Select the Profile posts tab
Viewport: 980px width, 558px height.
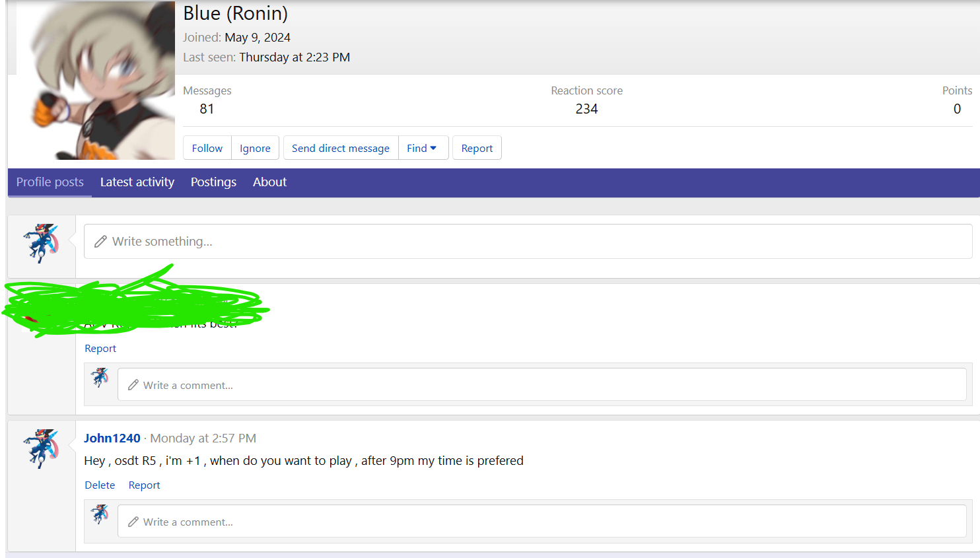coord(50,182)
